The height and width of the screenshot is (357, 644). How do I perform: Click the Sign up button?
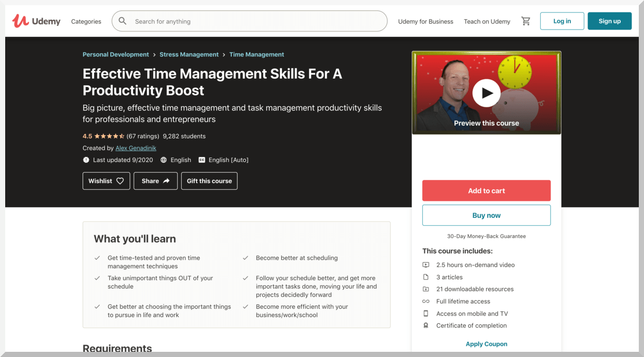[609, 21]
